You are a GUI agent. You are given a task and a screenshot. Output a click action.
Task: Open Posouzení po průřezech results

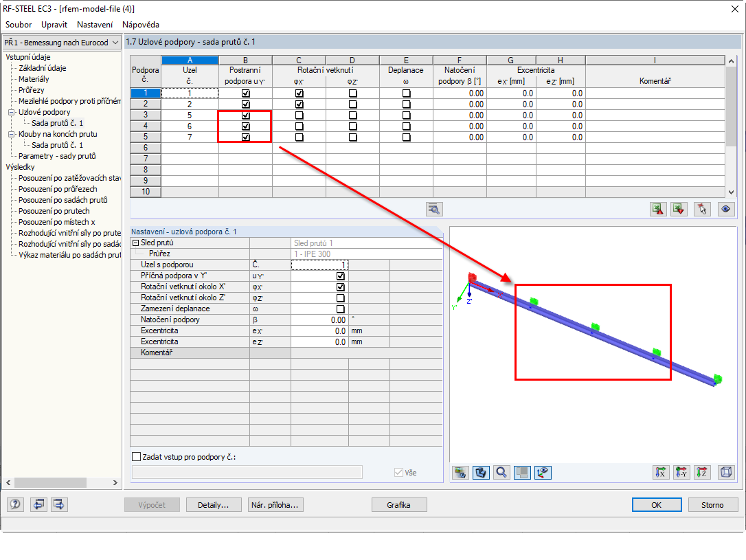pos(58,189)
